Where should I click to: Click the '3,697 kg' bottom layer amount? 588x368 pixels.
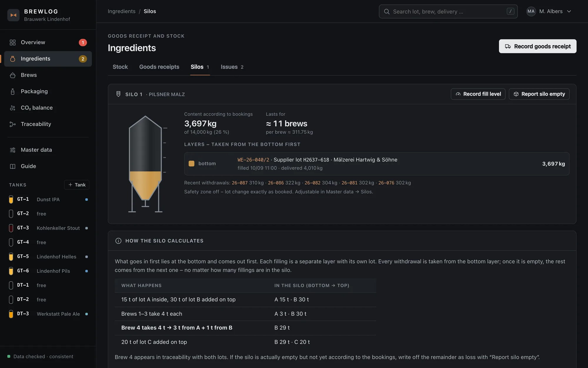click(x=553, y=164)
